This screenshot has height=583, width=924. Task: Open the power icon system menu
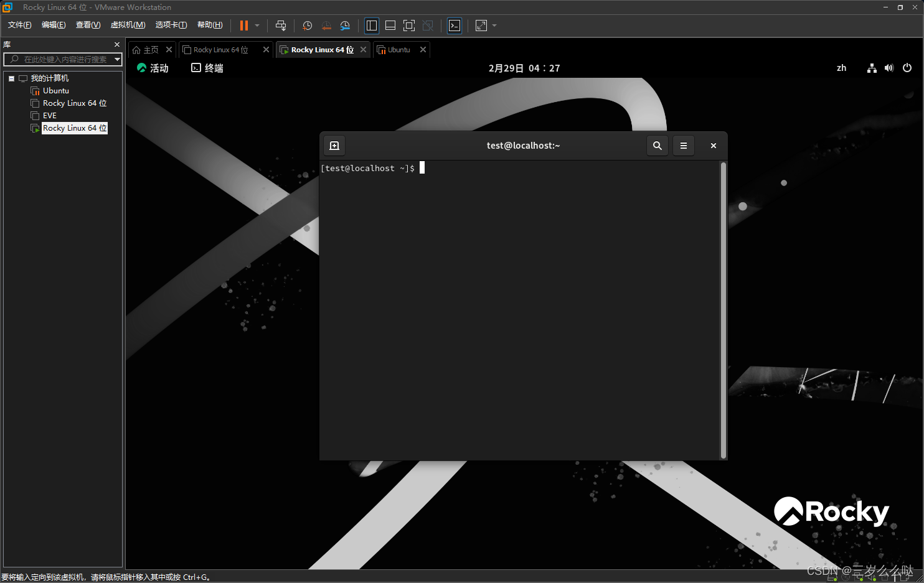click(x=907, y=68)
